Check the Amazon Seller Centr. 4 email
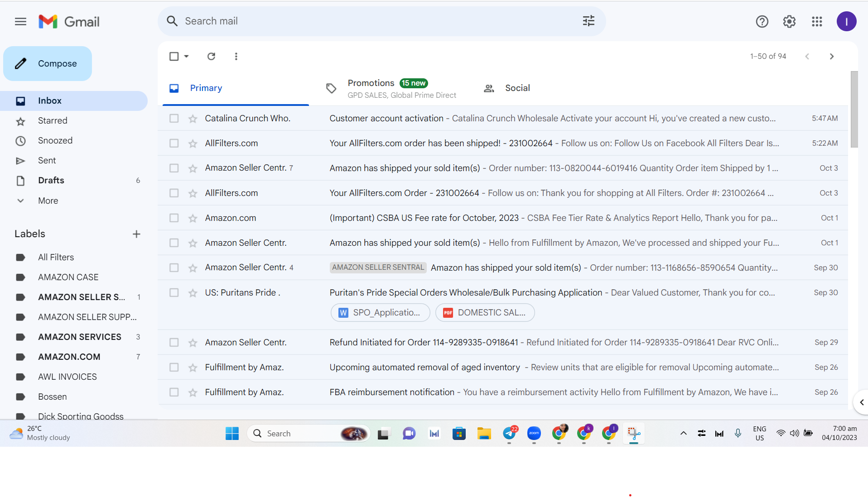The height and width of the screenshot is (497, 868). point(174,268)
